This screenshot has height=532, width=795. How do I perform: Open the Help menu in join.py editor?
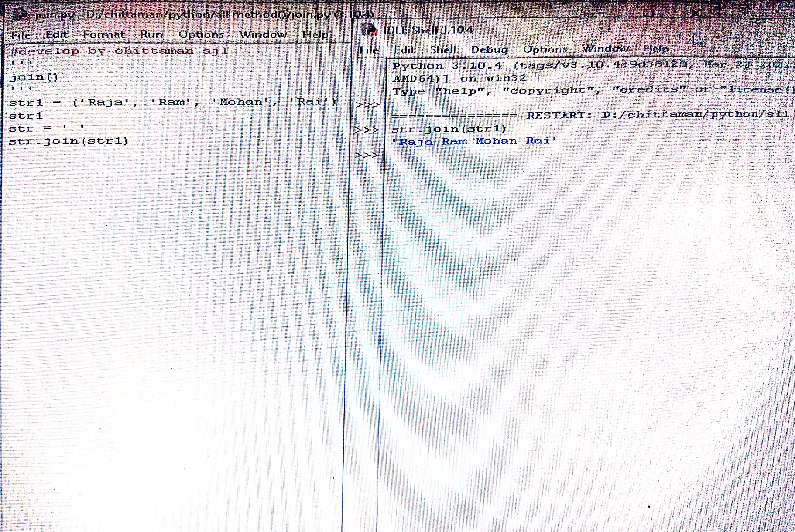pos(315,34)
